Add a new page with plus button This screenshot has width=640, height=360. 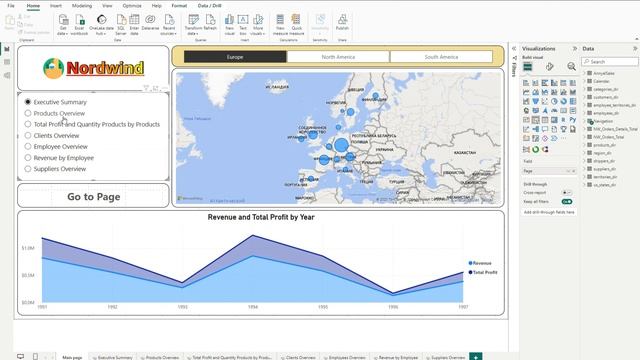click(476, 357)
